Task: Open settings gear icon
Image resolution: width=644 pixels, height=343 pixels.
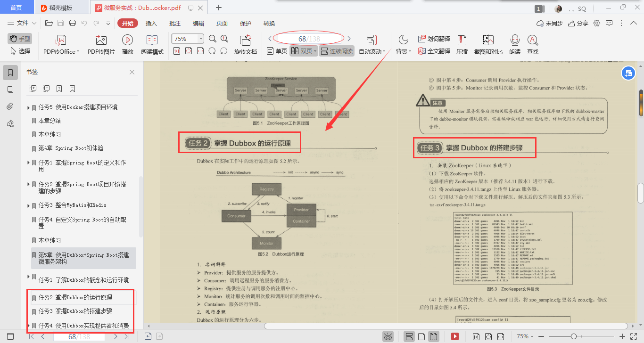Action: pyautogui.click(x=597, y=23)
